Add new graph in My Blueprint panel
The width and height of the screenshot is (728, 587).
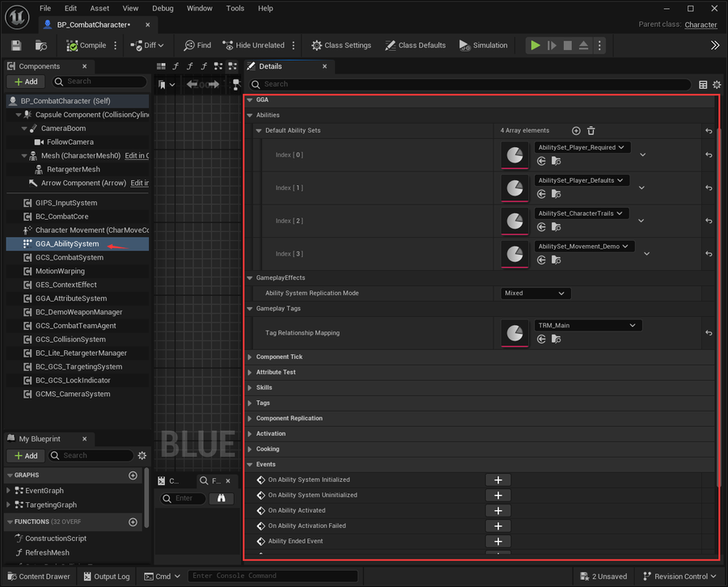133,475
